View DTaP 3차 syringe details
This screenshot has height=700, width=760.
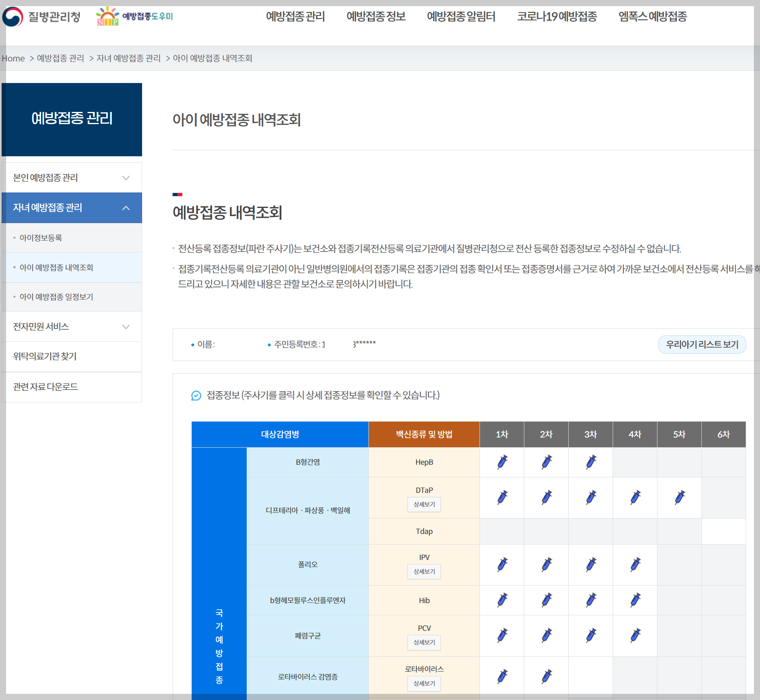(591, 497)
